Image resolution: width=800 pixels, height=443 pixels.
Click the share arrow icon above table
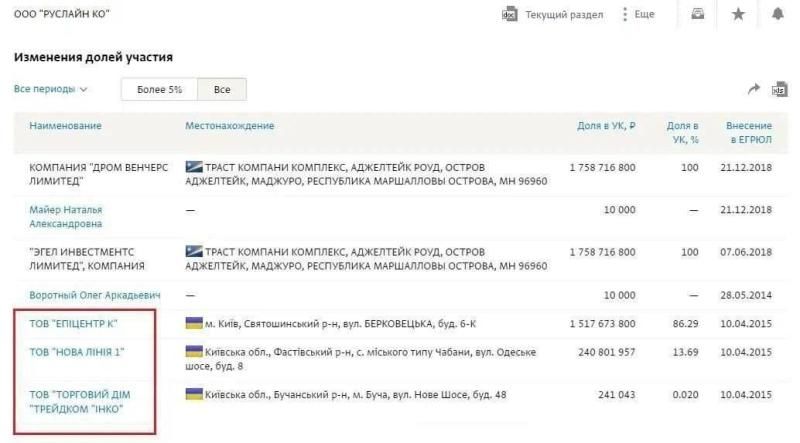(x=754, y=90)
